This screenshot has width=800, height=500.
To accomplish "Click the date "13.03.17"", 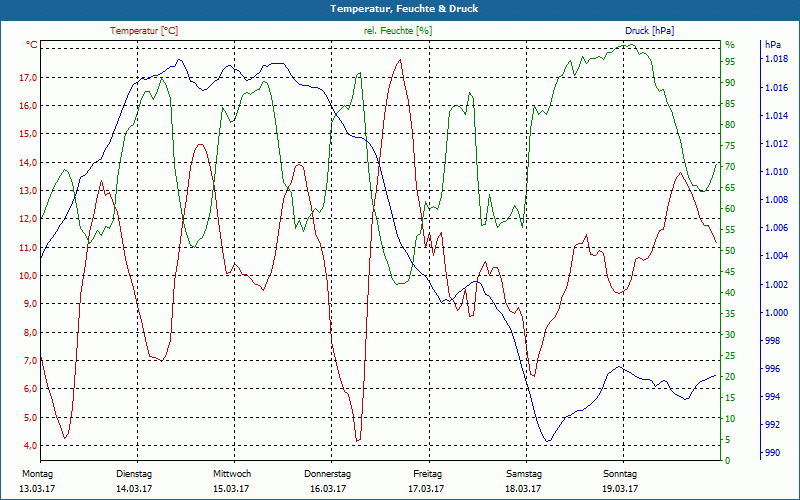I will [37, 489].
